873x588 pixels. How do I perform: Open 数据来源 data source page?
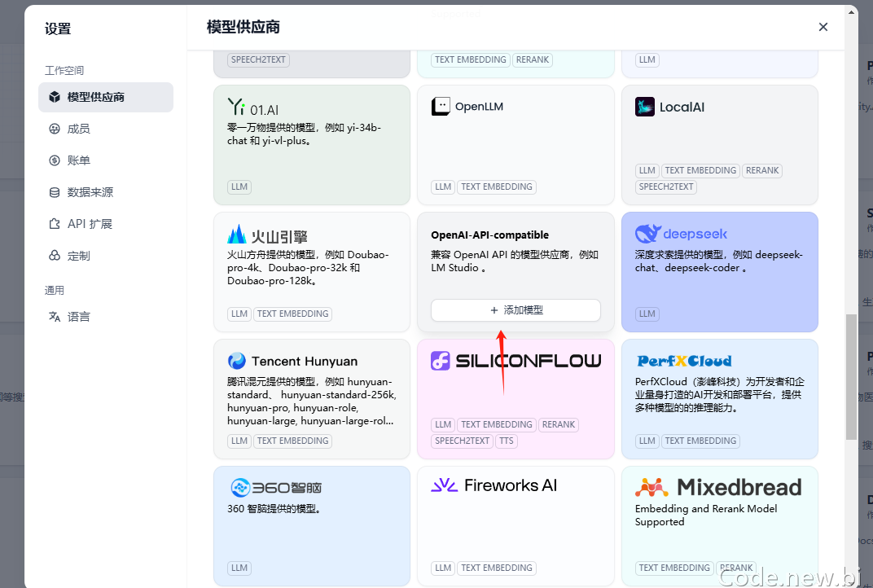106,193
